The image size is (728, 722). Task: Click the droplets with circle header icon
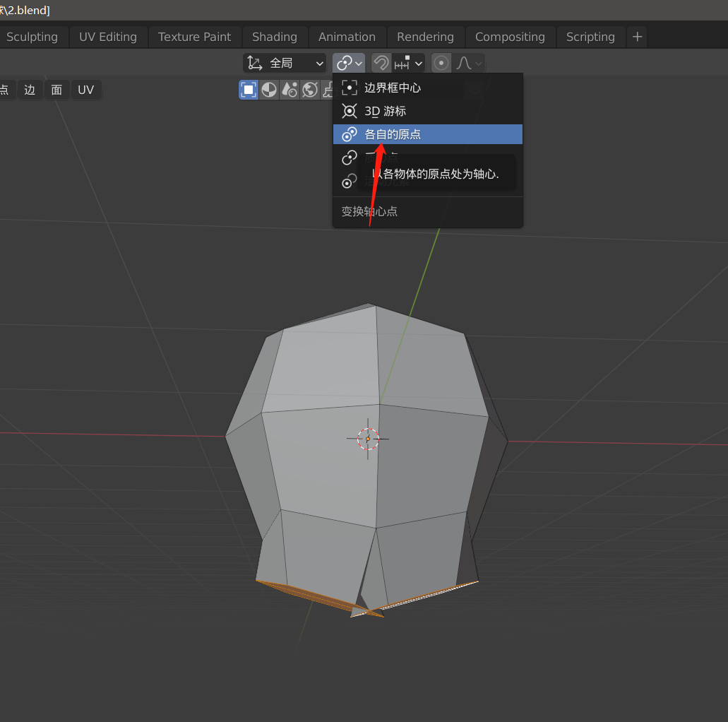[x=290, y=90]
